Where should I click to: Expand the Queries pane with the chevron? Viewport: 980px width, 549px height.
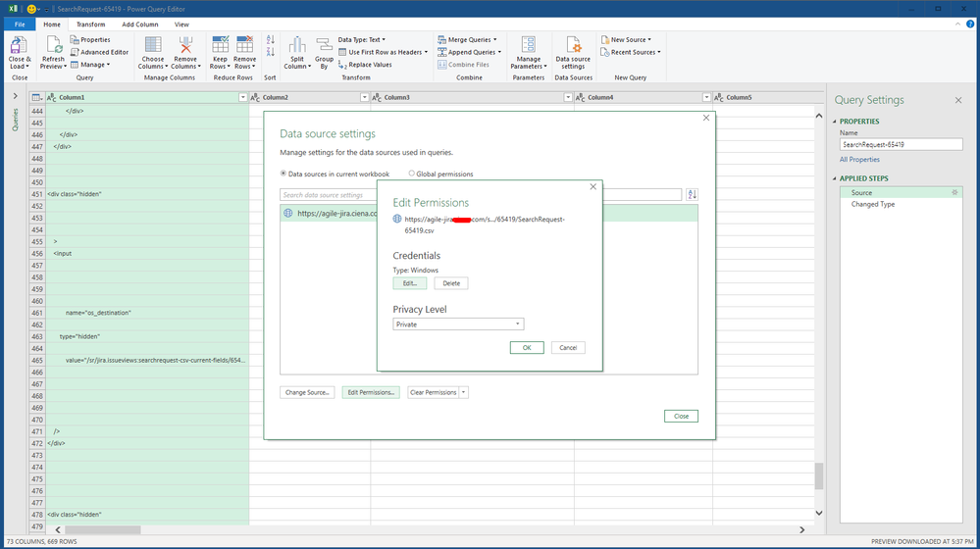pos(15,96)
